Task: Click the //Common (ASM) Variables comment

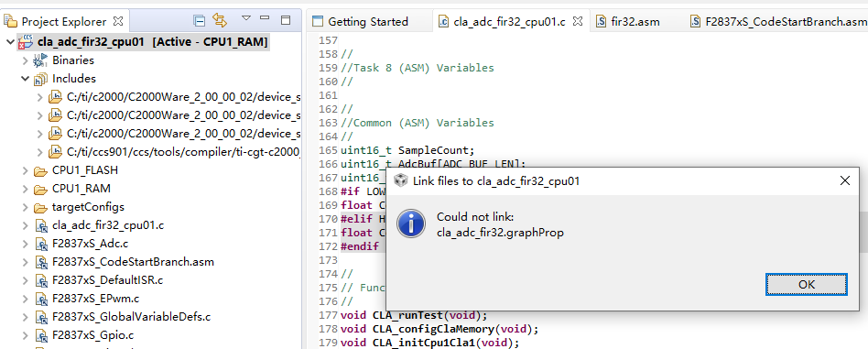Action: point(418,123)
